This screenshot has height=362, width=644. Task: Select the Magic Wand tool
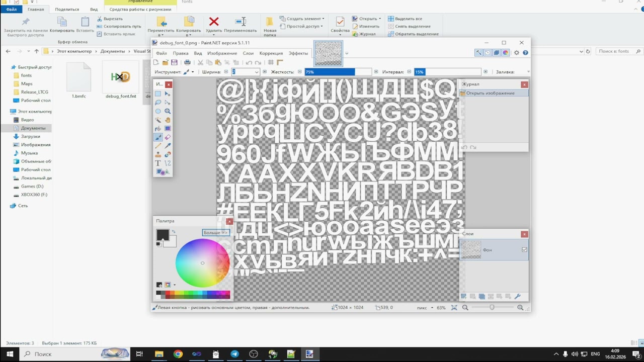tap(158, 120)
